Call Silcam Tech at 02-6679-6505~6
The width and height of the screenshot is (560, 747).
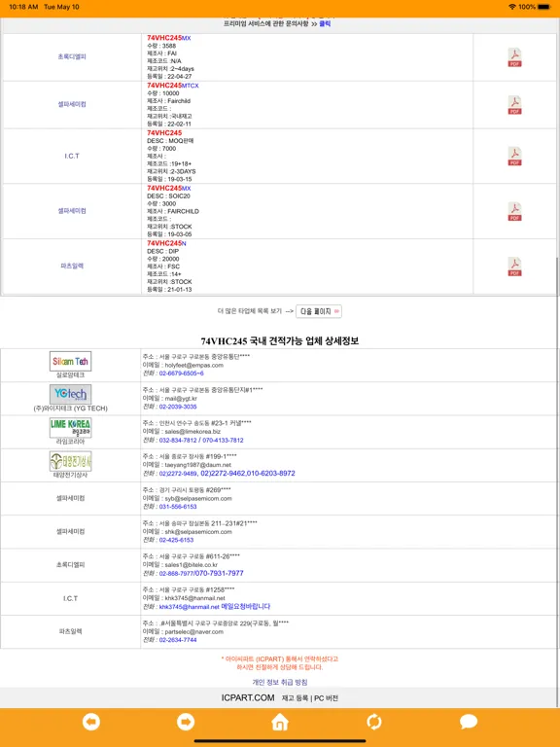(x=182, y=373)
